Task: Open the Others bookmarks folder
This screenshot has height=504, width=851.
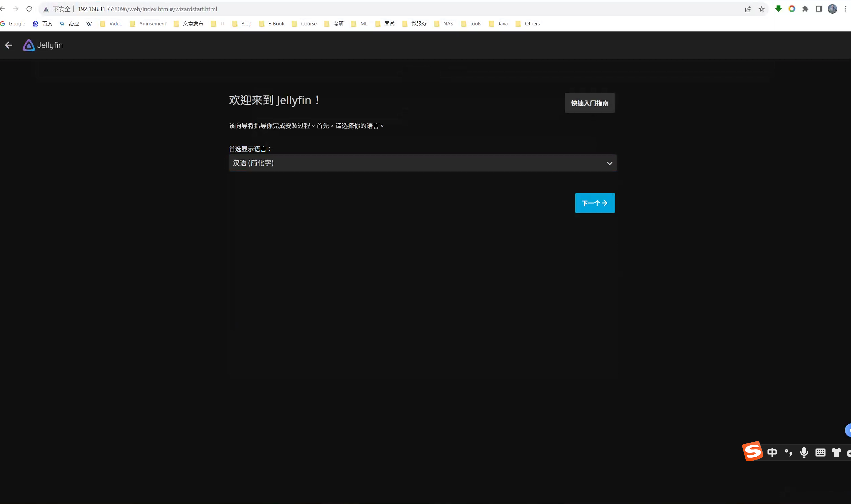Action: [x=528, y=24]
